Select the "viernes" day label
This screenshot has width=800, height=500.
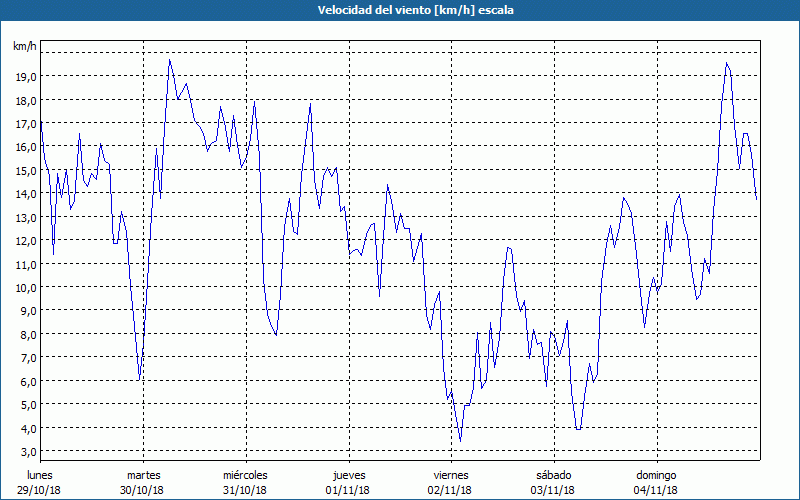pyautogui.click(x=451, y=474)
